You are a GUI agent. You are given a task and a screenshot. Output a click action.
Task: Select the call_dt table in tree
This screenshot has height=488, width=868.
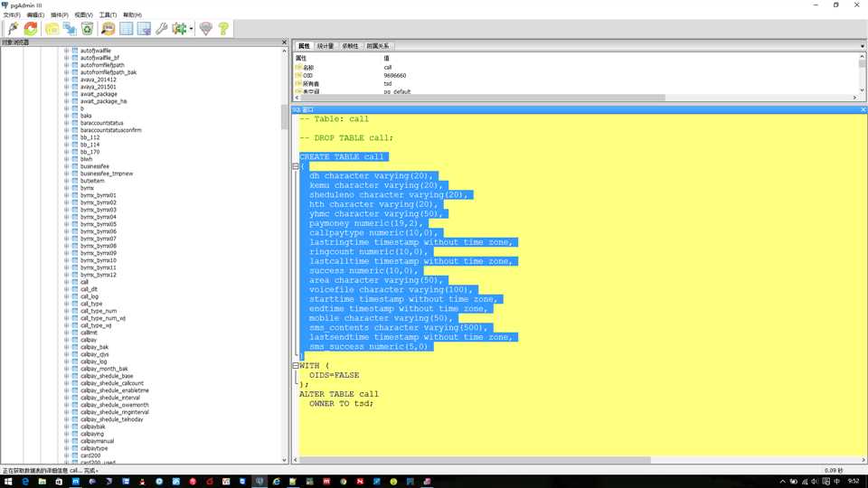point(90,289)
